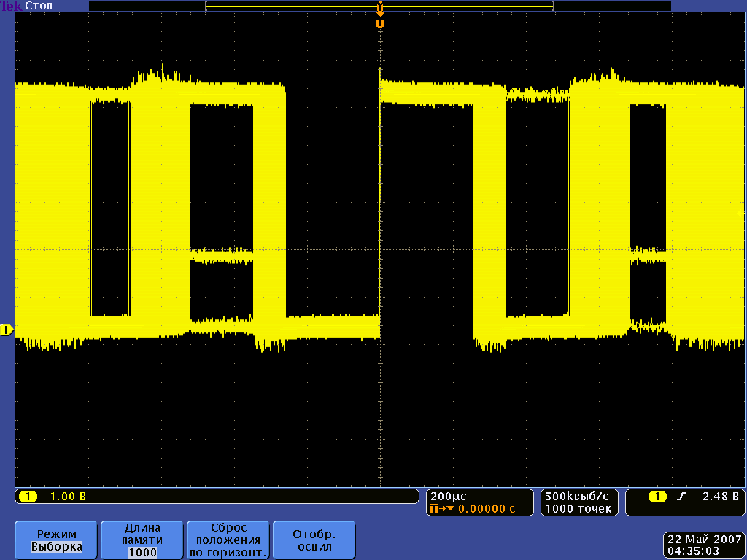Click the 500квыб/с sample rate readout
Viewport: 747px width, 560px height.
tap(578, 497)
